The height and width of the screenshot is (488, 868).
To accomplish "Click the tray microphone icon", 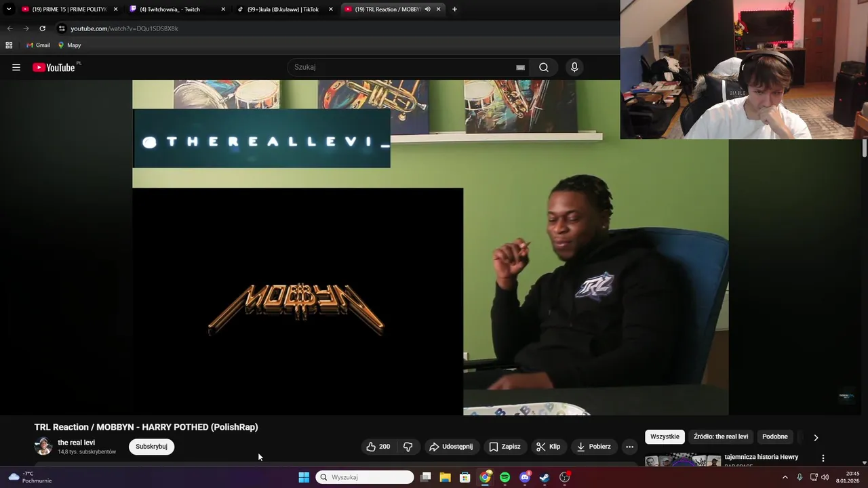I will click(x=800, y=477).
